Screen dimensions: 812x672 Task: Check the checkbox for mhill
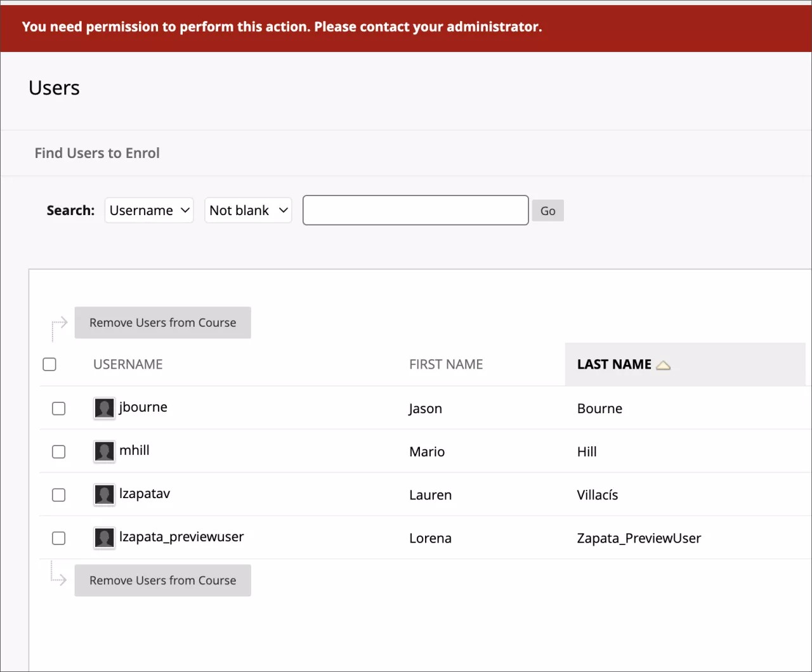(x=58, y=451)
